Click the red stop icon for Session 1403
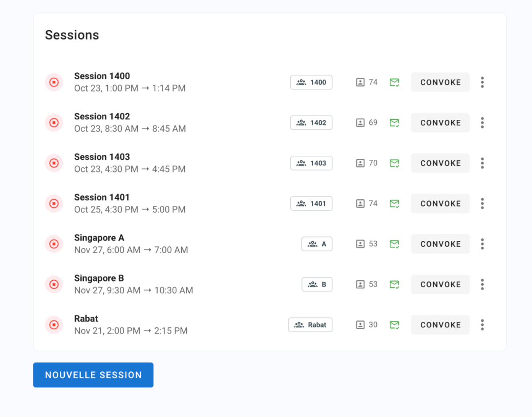 [54, 163]
